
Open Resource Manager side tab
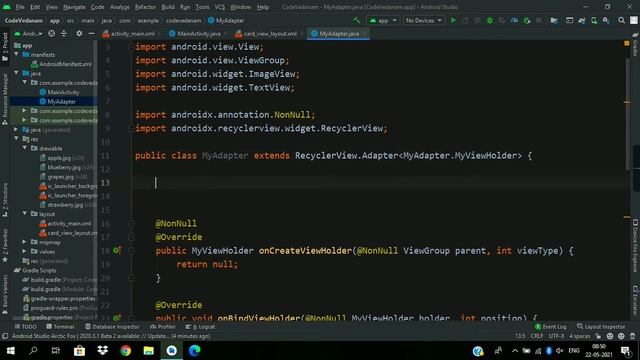(x=5, y=99)
